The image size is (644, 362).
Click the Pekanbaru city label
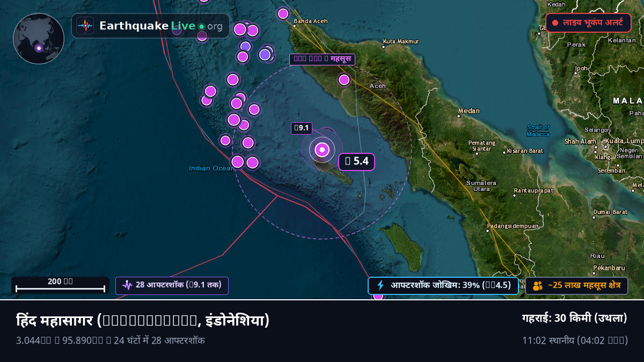(x=609, y=267)
